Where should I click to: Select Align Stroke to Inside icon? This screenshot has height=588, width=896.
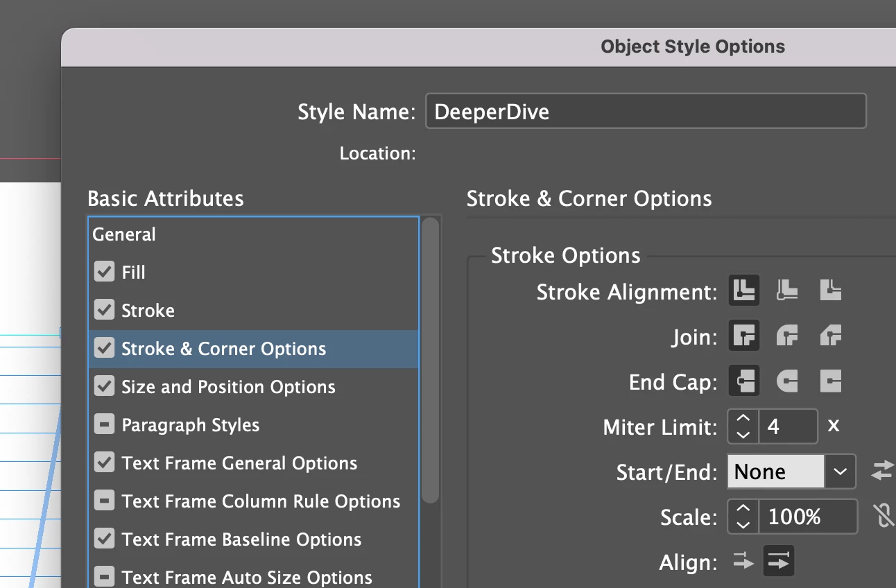pyautogui.click(x=787, y=291)
